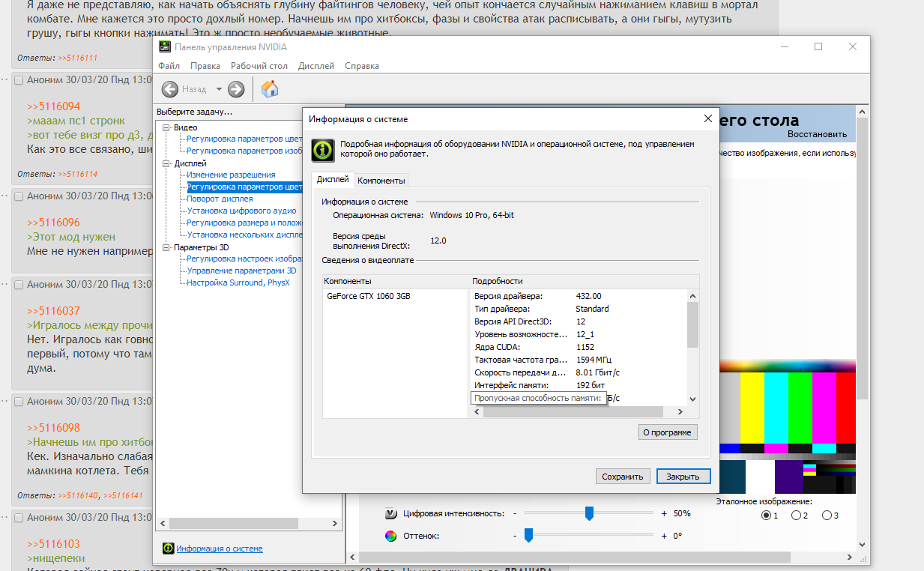Click the Back arrow in NVIDIA toolbar
The image size is (924, 571).
tap(170, 89)
